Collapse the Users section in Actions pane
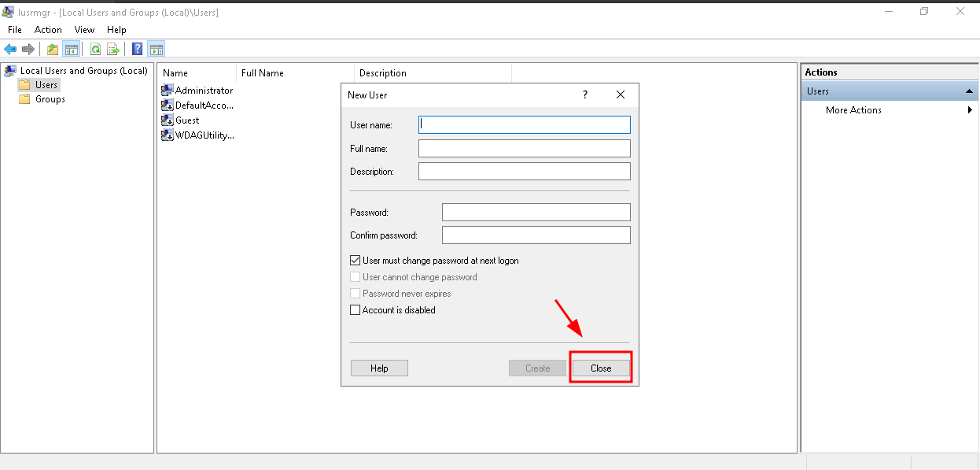980x470 pixels. 970,91
